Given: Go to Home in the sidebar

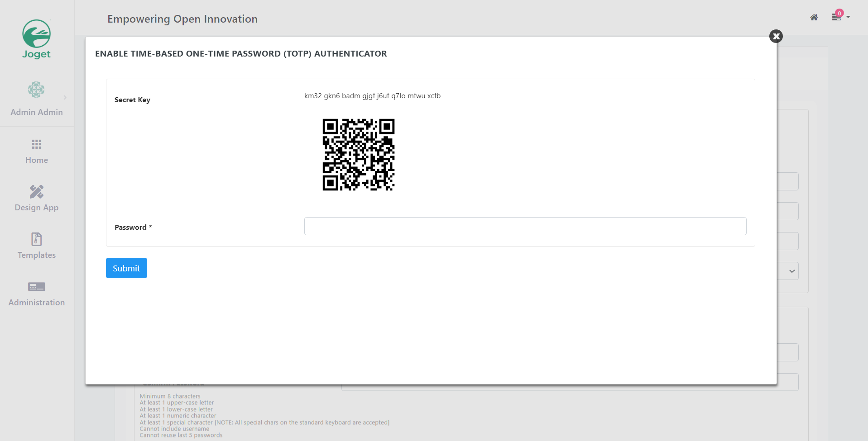Looking at the screenshot, I should 37,160.
